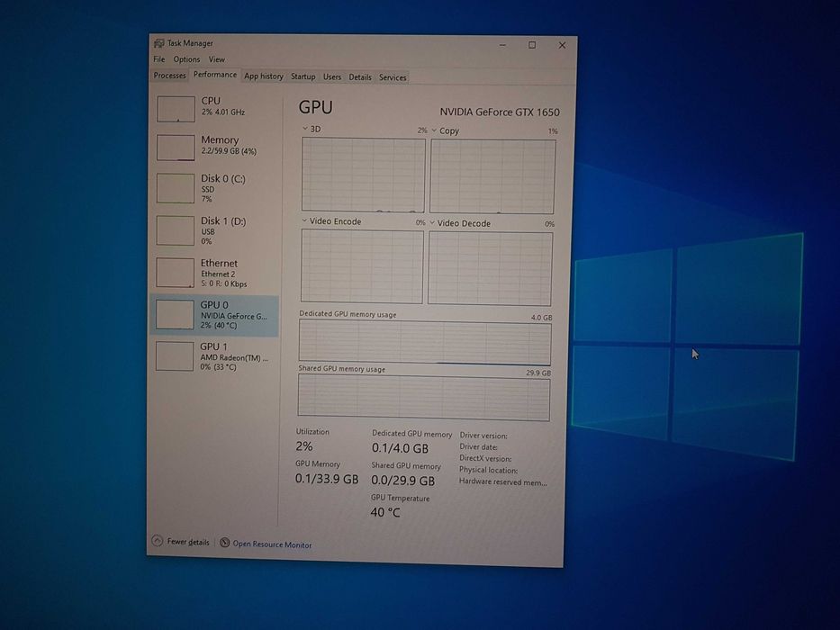Click the Dedicated GPU memory usage graph
The height and width of the screenshot is (630, 840).
425,342
